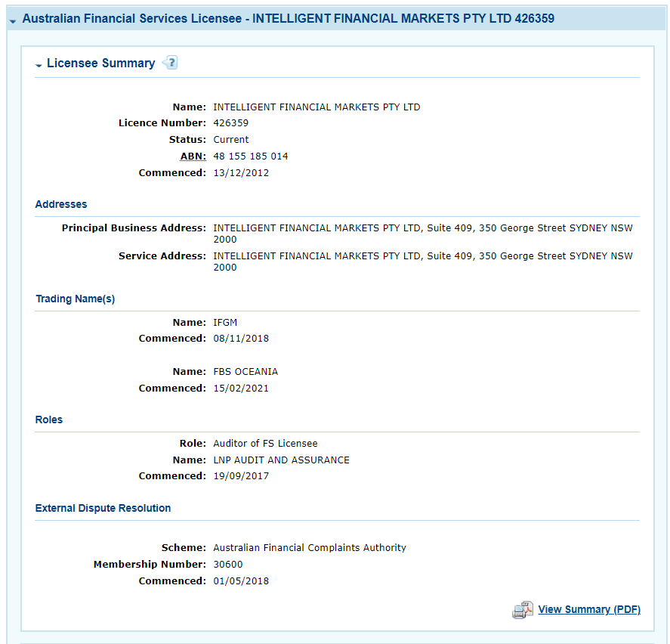The width and height of the screenshot is (670, 644).
Task: Collapse the Australian Financial Services Licensee panel arrow
Action: pyautogui.click(x=12, y=20)
